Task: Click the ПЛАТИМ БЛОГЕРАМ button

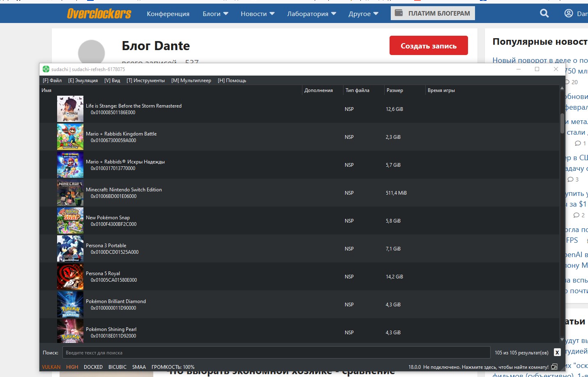Action: [433, 13]
